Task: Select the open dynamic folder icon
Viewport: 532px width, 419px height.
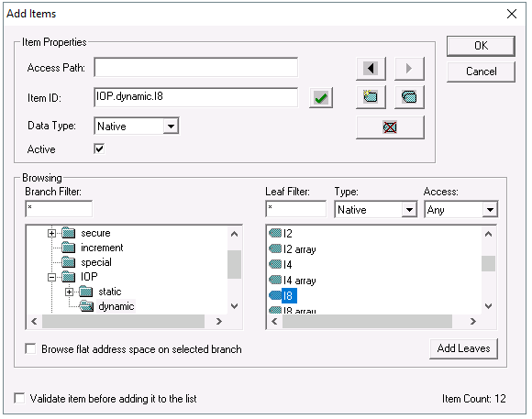Action: pyautogui.click(x=86, y=306)
